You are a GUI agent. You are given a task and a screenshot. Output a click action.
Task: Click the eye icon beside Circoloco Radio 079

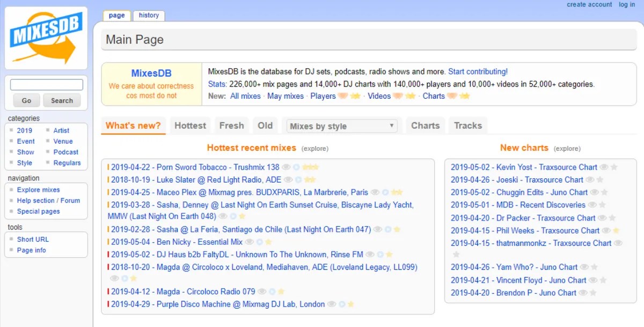(x=262, y=292)
